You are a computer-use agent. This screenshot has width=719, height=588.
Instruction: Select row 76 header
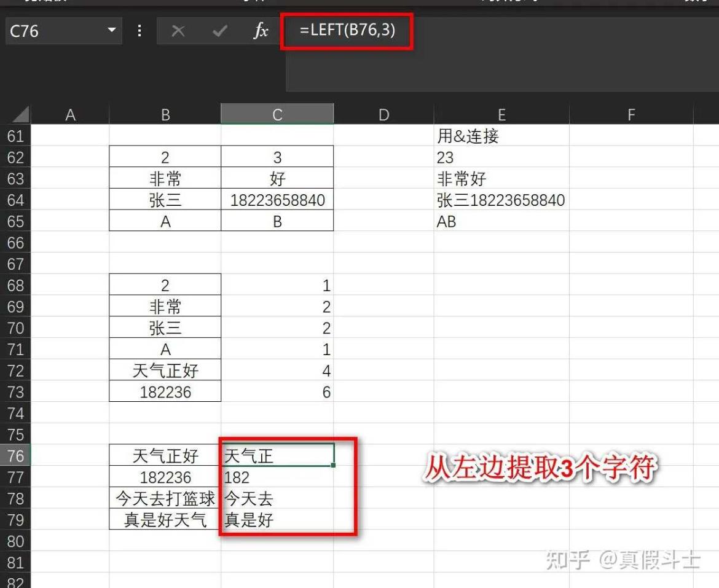click(15, 455)
